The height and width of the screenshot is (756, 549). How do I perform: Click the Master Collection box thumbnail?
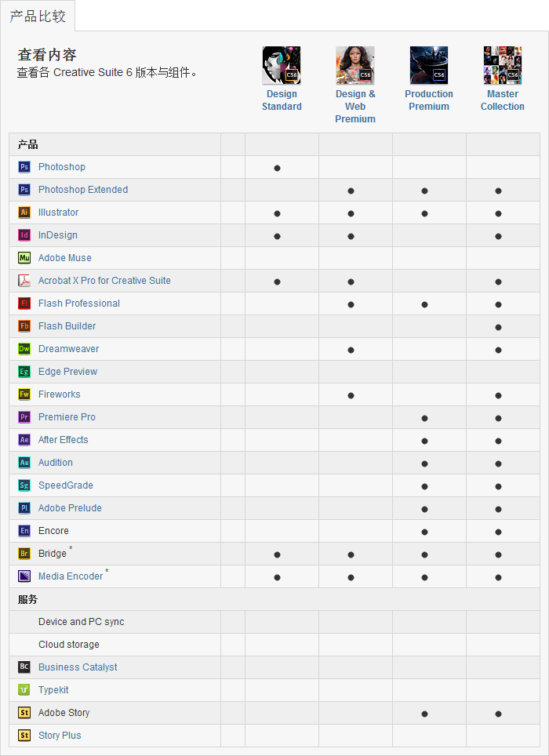tap(503, 65)
